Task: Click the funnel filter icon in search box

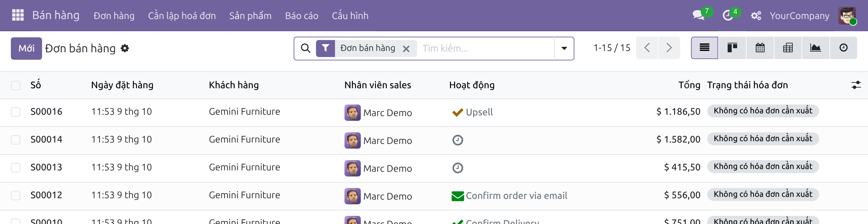Action: tap(325, 48)
